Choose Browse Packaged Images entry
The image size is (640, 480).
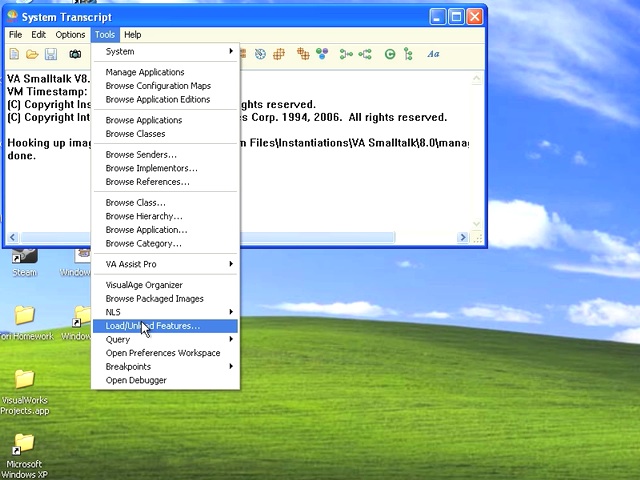click(x=165, y=299)
